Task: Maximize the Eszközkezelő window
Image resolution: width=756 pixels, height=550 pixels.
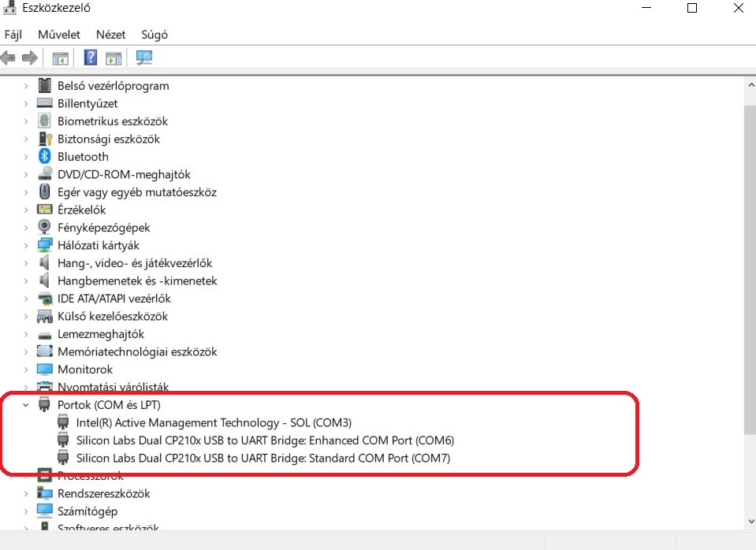Action: pos(692,8)
